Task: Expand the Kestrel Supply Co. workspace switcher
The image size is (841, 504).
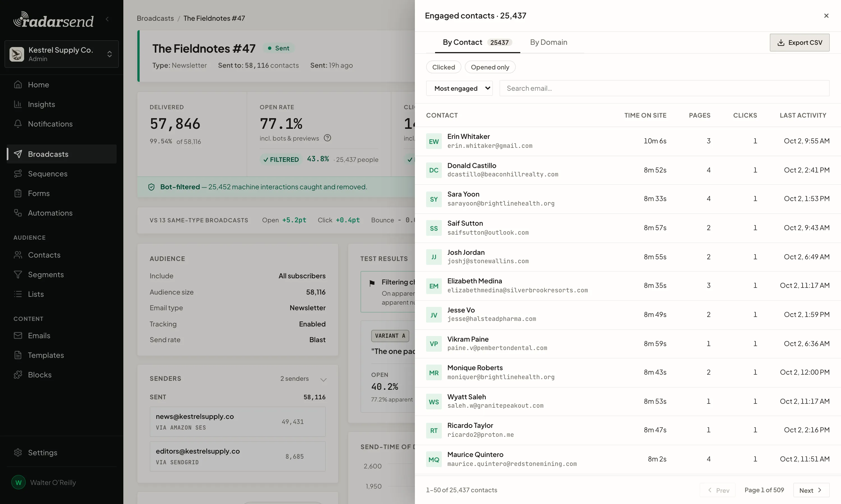Action: [61, 54]
